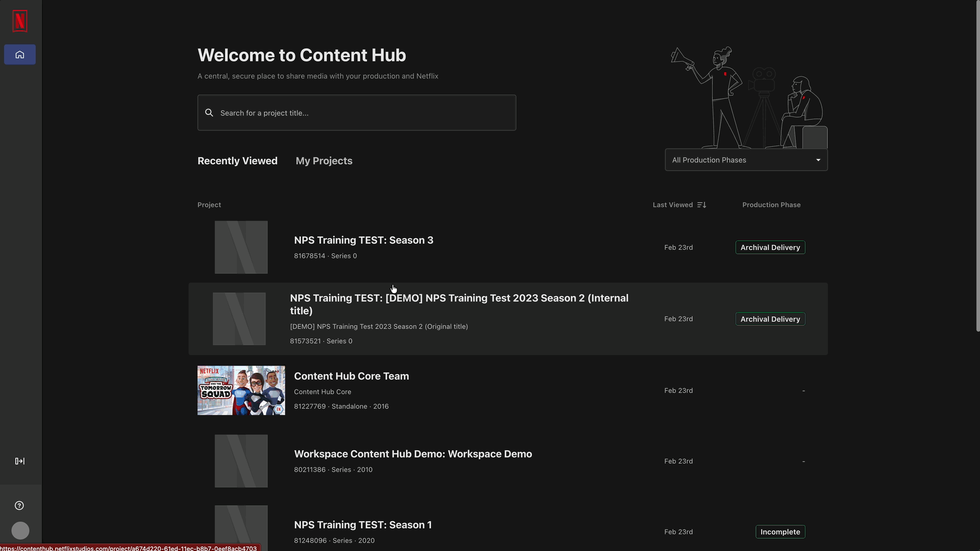
Task: Open the Content Hub Core Team project
Action: [351, 376]
